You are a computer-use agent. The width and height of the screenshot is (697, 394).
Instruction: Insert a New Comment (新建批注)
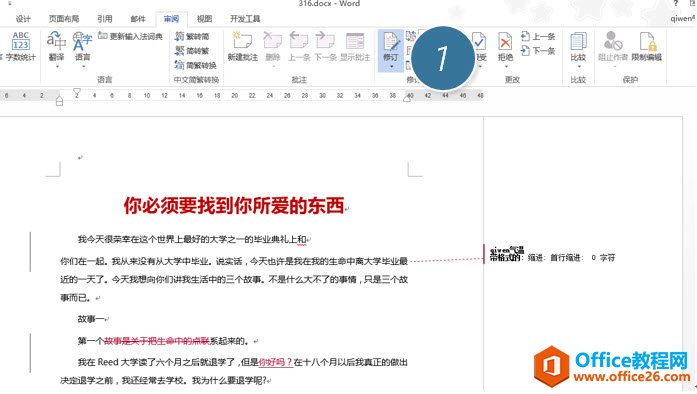coord(243,46)
